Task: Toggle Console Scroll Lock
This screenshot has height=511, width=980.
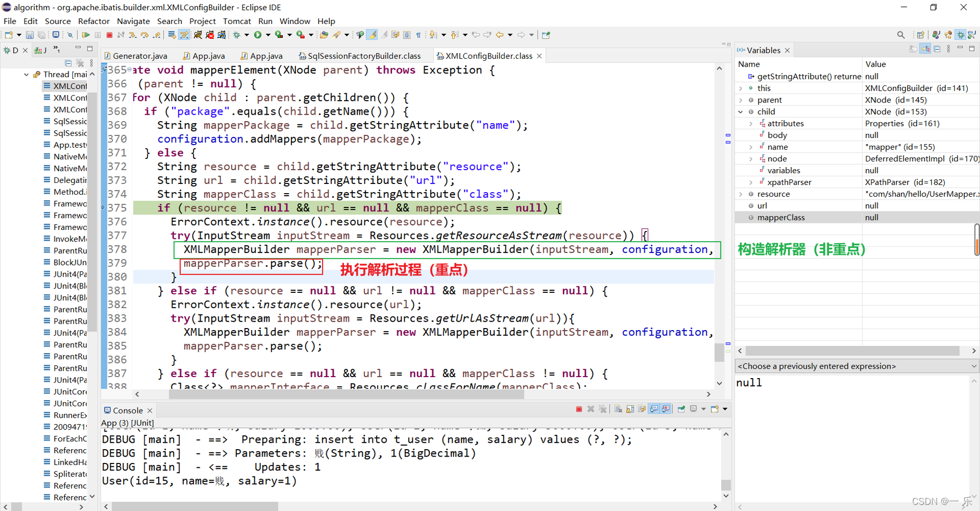Action: tap(630, 409)
